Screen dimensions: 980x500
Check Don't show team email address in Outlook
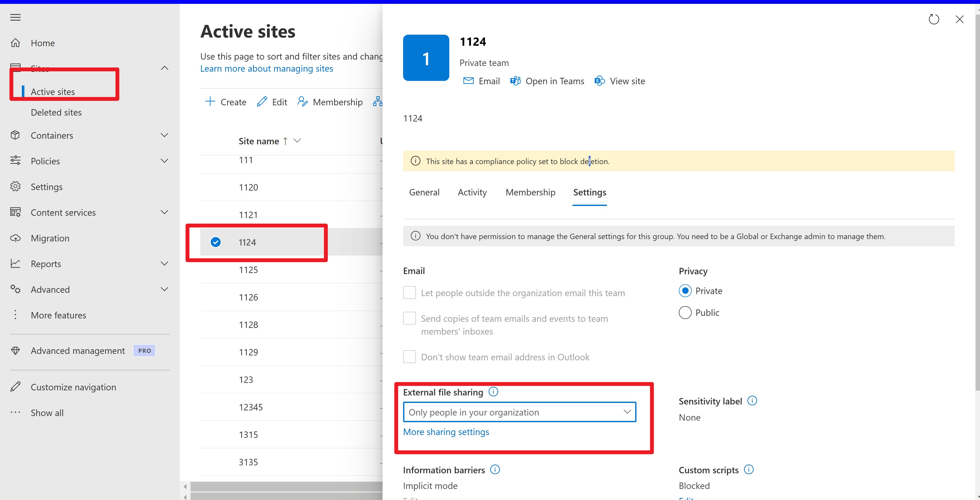[409, 357]
